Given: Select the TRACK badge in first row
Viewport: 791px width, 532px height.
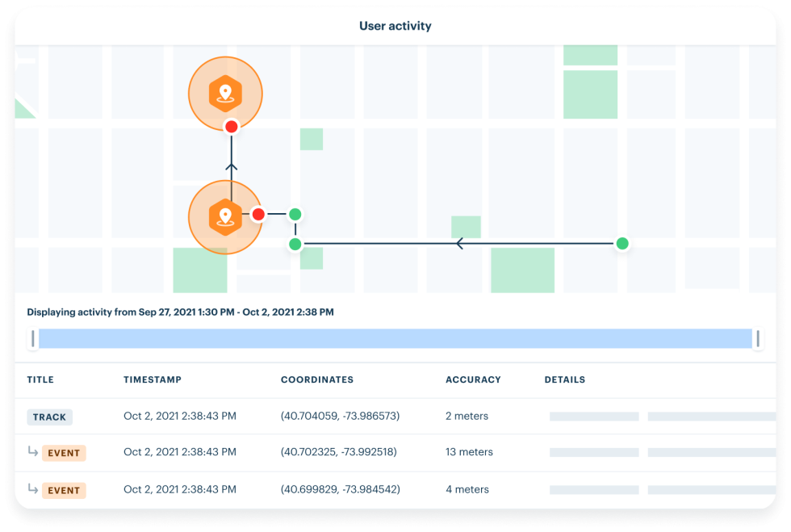Looking at the screenshot, I should [x=50, y=417].
